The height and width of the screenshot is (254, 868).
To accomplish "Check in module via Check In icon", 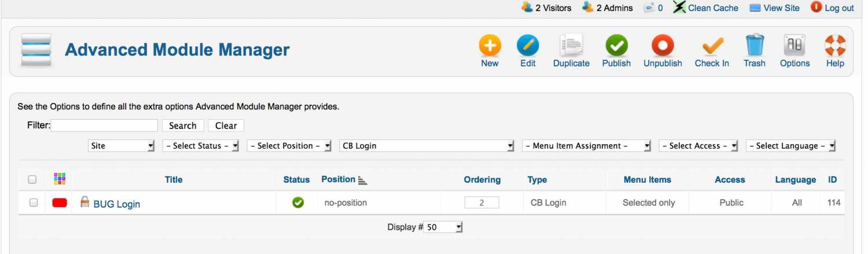I will point(712,45).
